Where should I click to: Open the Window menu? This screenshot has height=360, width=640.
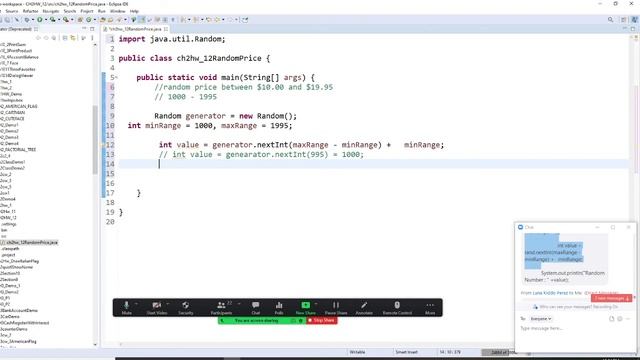pos(118,11)
